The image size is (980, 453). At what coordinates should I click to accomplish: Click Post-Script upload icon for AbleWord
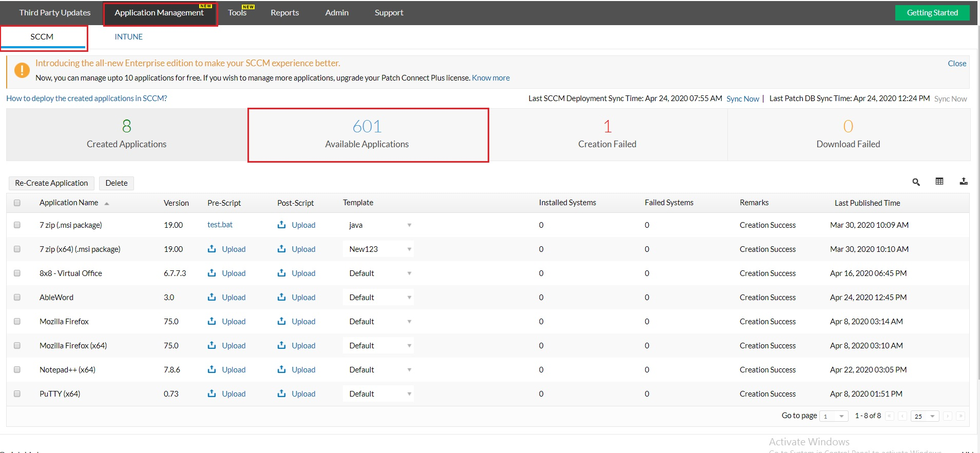coord(281,297)
